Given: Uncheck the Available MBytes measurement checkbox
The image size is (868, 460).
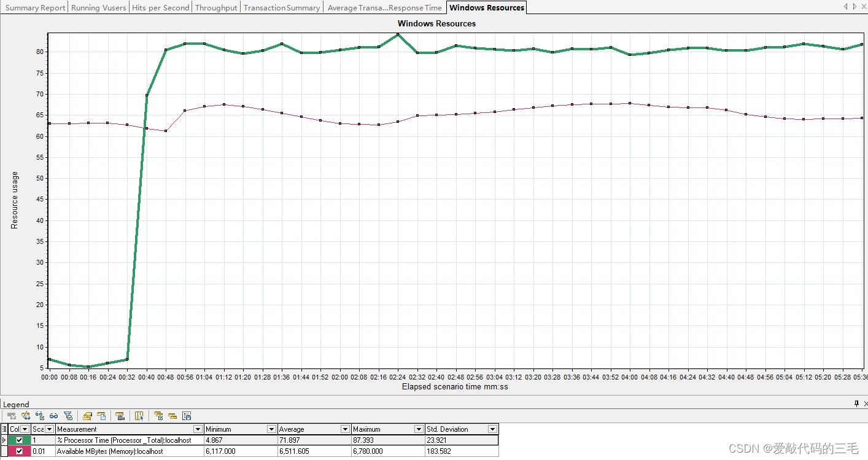Looking at the screenshot, I should point(19,451).
